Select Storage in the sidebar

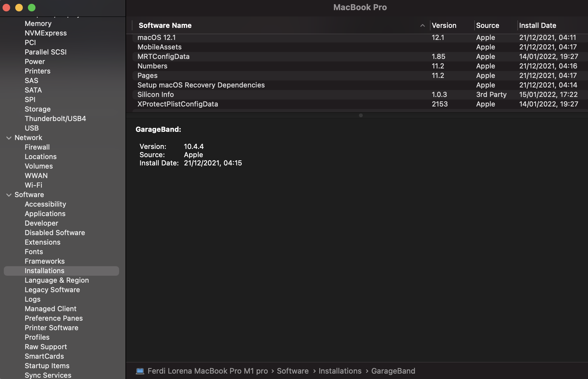click(x=38, y=109)
